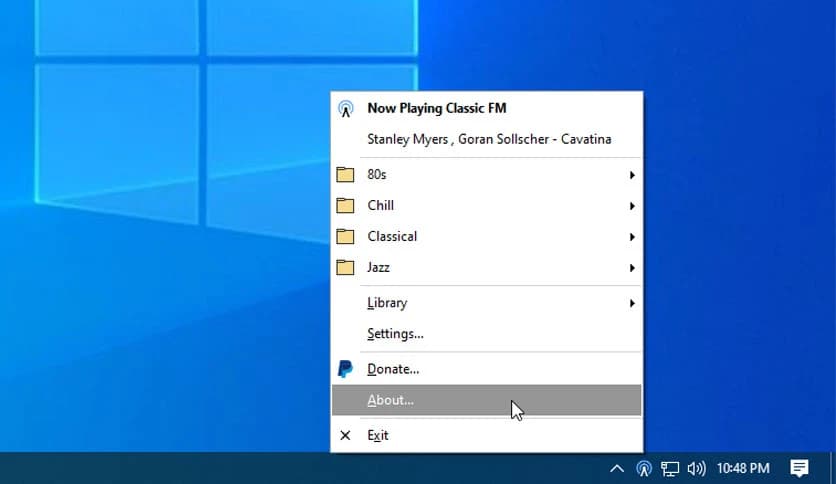Open the Settings menu entry
Image resolution: width=836 pixels, height=484 pixels.
[x=395, y=334]
